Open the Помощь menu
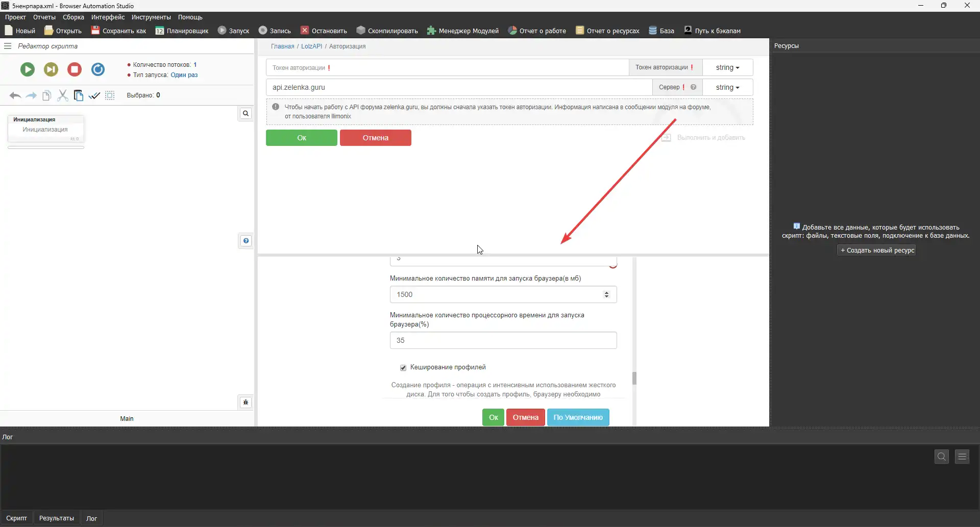The height and width of the screenshot is (527, 980). pos(190,17)
